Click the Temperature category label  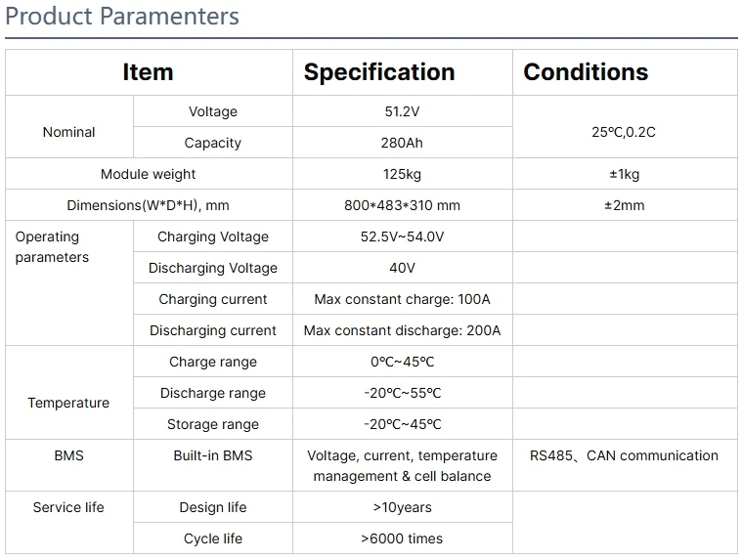[68, 403]
